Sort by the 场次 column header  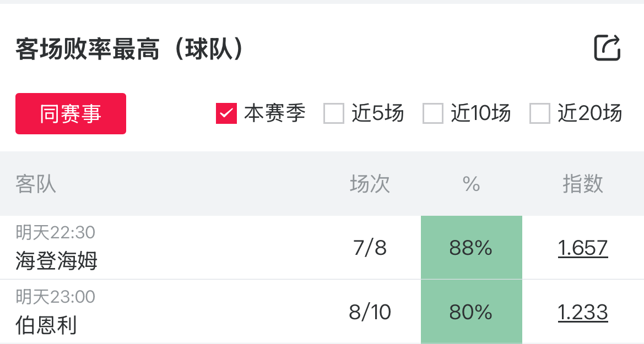tap(370, 184)
